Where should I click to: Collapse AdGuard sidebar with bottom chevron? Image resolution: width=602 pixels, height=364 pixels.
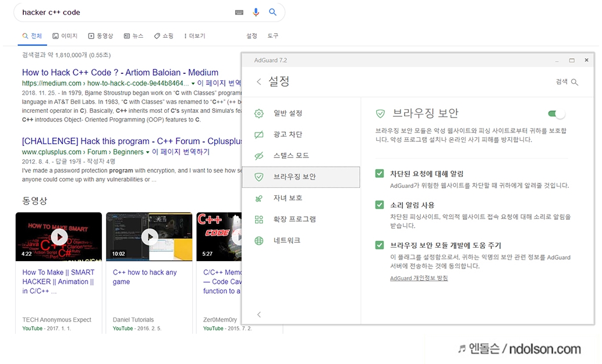pos(259,315)
